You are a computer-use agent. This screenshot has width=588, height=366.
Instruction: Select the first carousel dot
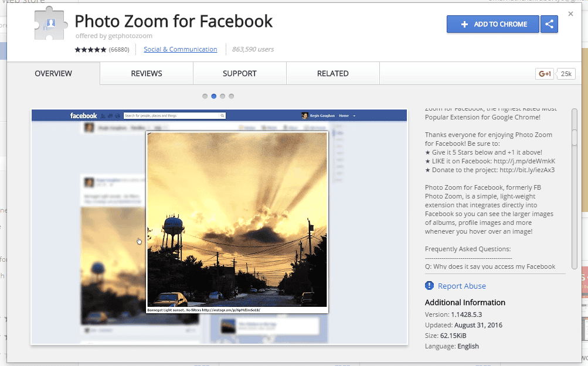pos(205,96)
